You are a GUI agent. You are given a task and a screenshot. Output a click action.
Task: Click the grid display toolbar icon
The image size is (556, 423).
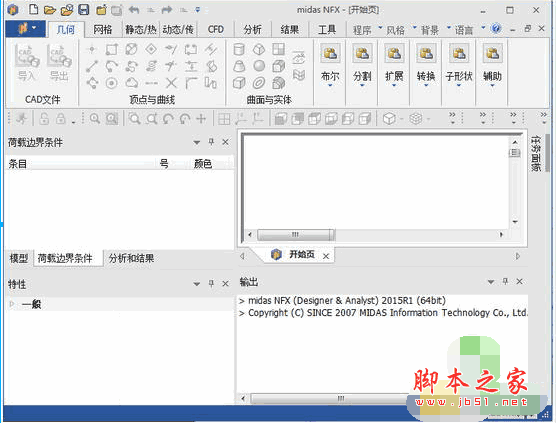click(224, 118)
